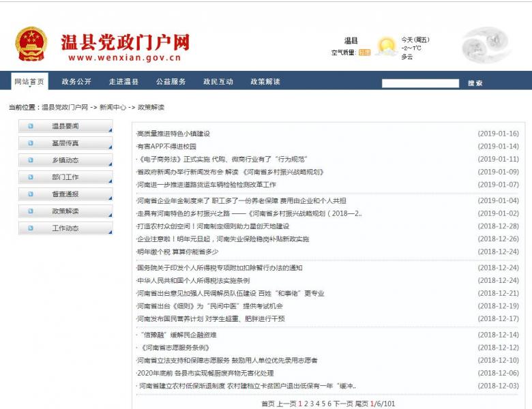532x409 pixels.
Task: Click the small icon beside 部门工作
Action: point(31,177)
